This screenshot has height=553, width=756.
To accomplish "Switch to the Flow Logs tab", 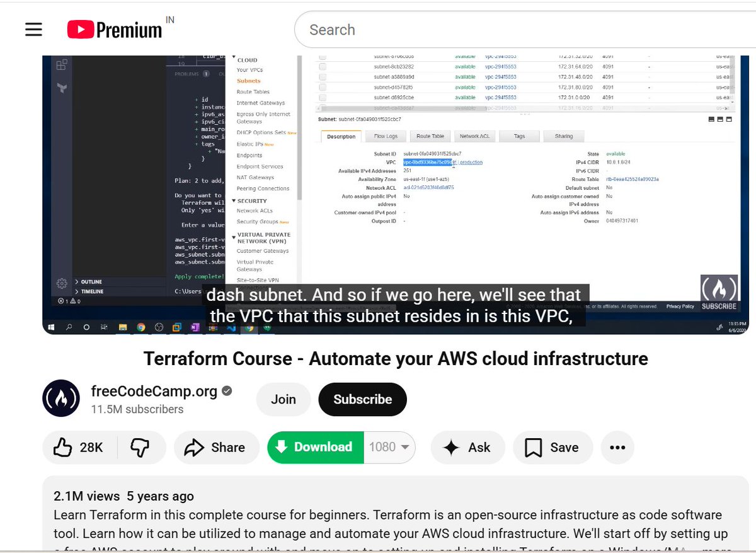I will 385,136.
